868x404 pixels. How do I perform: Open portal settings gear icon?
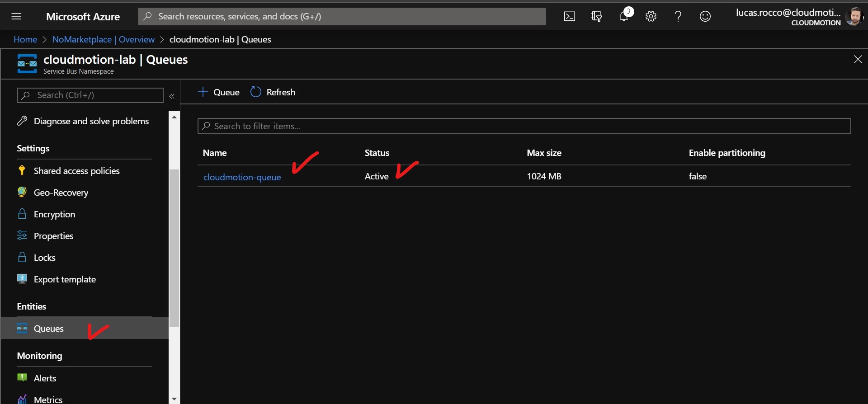tap(651, 17)
